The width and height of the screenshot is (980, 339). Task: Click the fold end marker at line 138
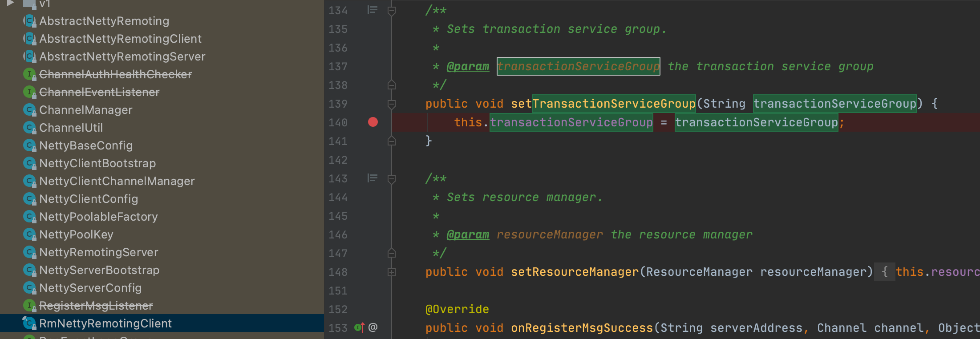392,85
